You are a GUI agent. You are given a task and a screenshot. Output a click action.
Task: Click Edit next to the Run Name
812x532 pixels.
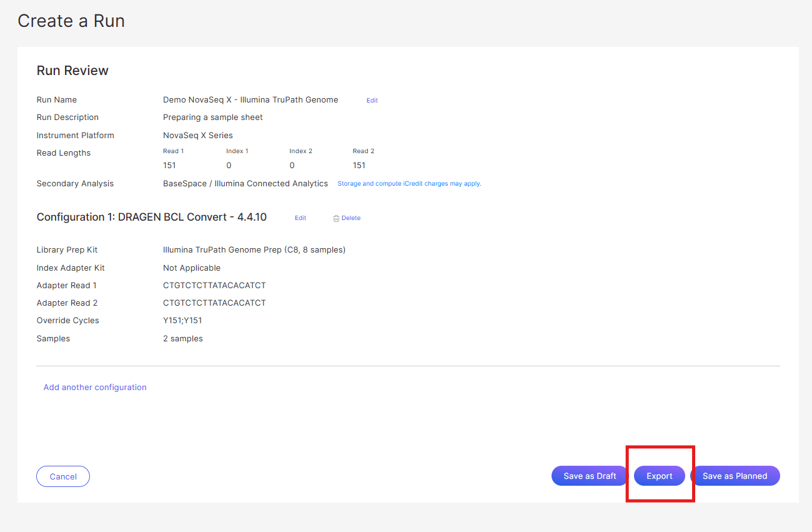point(372,100)
